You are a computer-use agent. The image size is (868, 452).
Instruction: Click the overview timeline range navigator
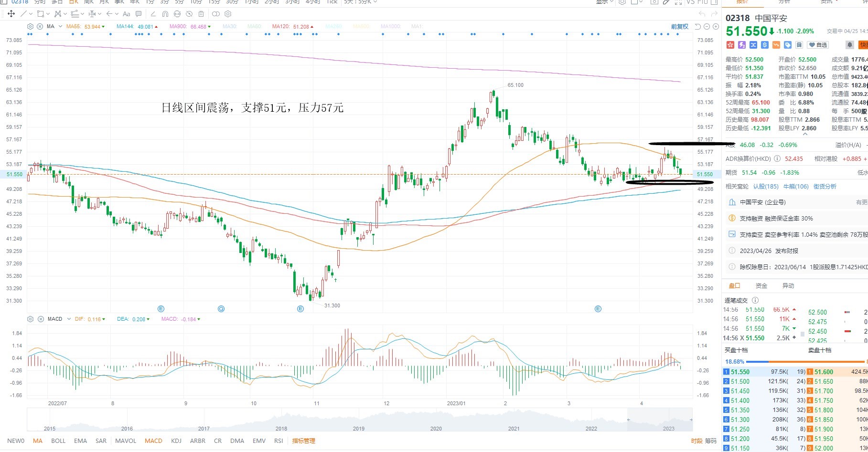360,420
